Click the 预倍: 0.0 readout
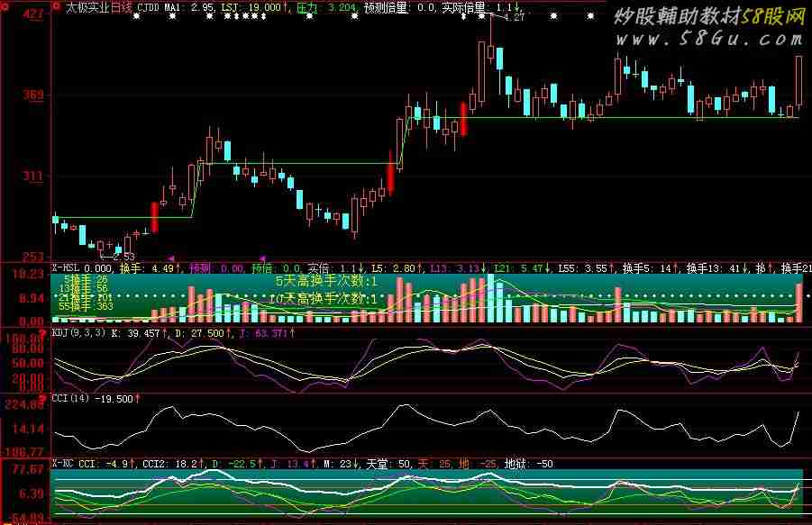The width and height of the screenshot is (812, 525). click(x=277, y=268)
